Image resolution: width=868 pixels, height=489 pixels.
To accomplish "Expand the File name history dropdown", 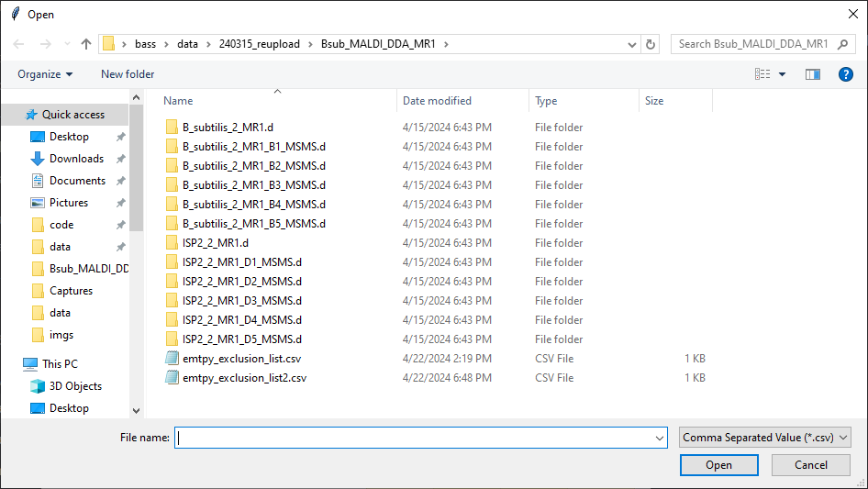I will tap(660, 438).
